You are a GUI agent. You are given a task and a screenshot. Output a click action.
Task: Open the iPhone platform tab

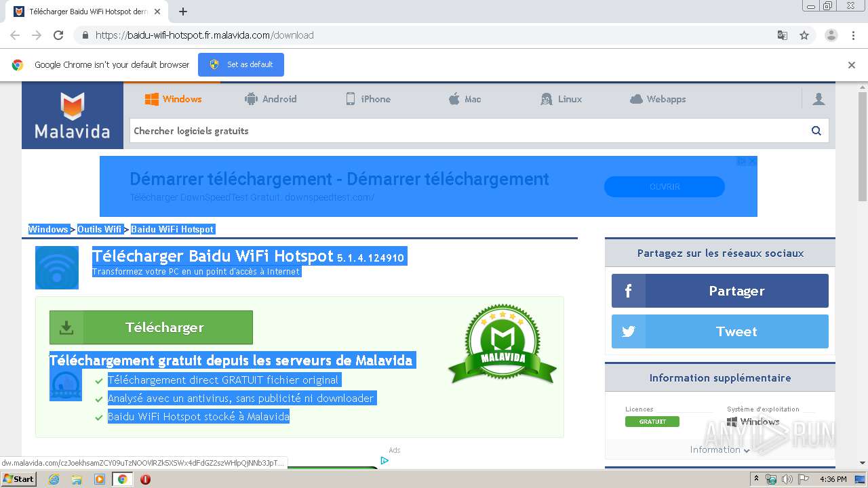[368, 99]
